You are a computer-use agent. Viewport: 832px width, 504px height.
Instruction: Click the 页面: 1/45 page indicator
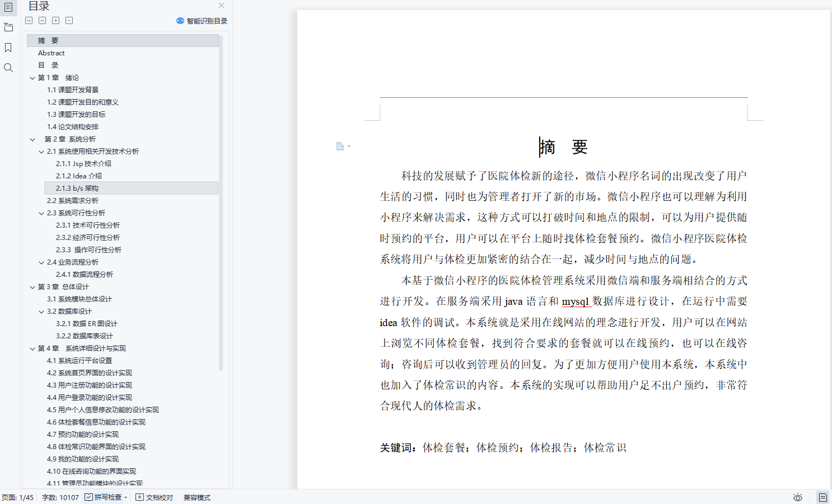coord(18,497)
